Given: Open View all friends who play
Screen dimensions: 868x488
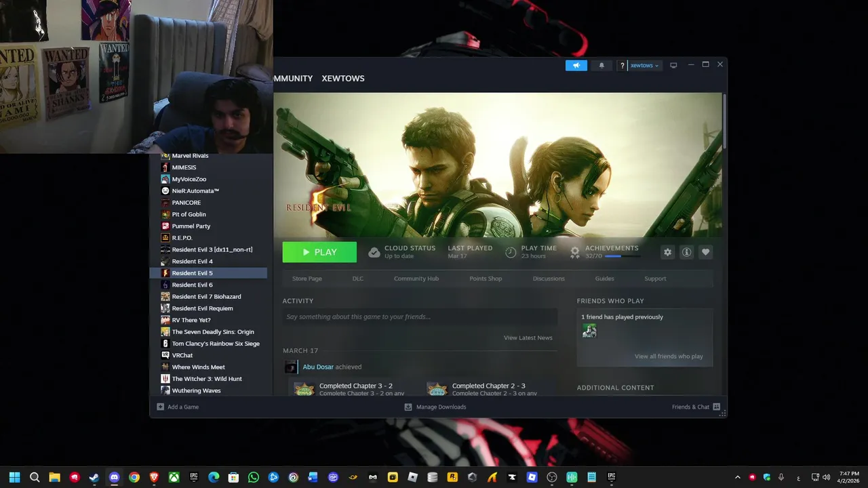Looking at the screenshot, I should tap(669, 357).
